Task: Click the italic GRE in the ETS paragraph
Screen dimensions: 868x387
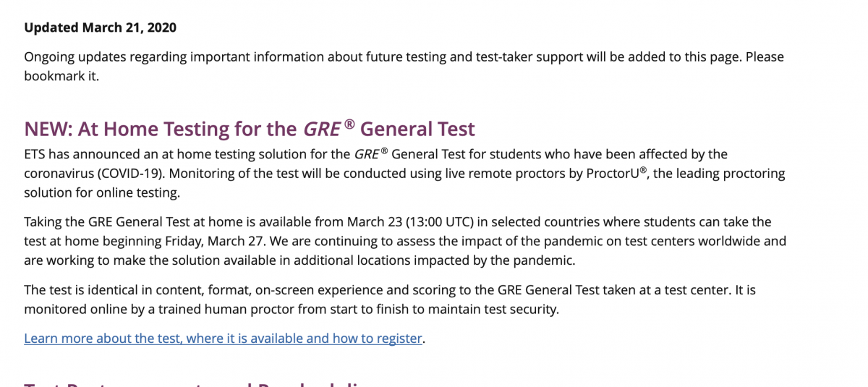Action: (367, 154)
